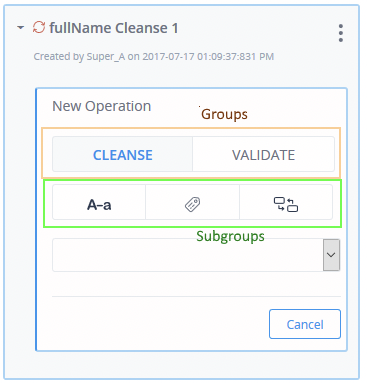Collapse the fullName Cleanse 1 panel arrow
This screenshot has height=383, width=367.
tap(21, 28)
